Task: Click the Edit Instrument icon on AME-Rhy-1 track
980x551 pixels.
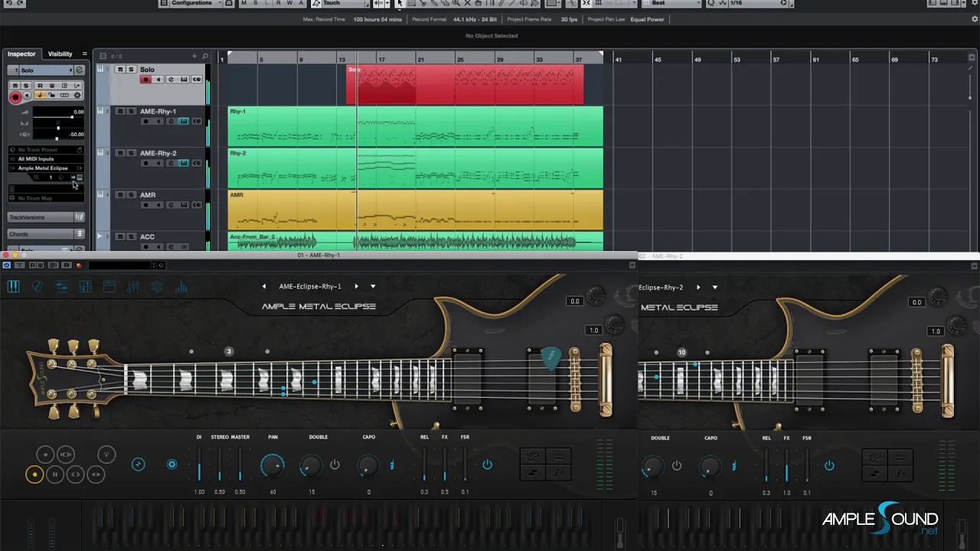Action: coord(184,121)
